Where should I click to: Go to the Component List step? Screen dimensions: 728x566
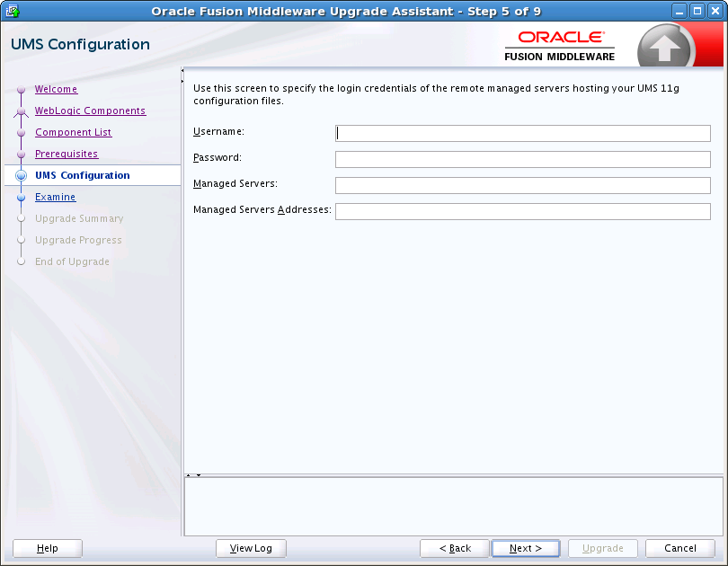(74, 132)
